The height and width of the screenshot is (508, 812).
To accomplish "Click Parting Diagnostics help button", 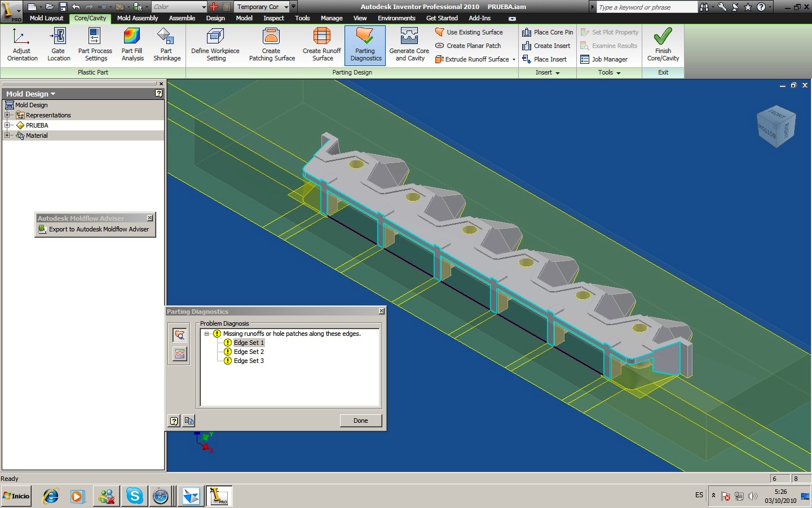I will pyautogui.click(x=174, y=421).
